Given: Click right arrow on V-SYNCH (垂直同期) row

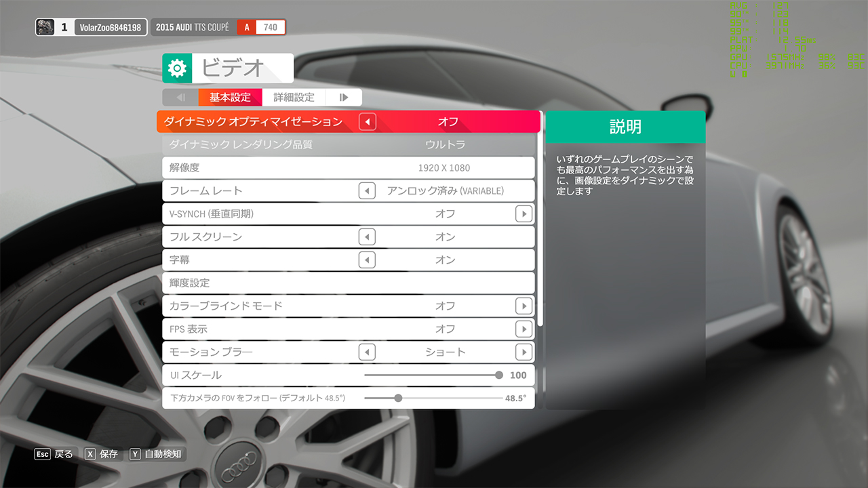Looking at the screenshot, I should pos(524,213).
